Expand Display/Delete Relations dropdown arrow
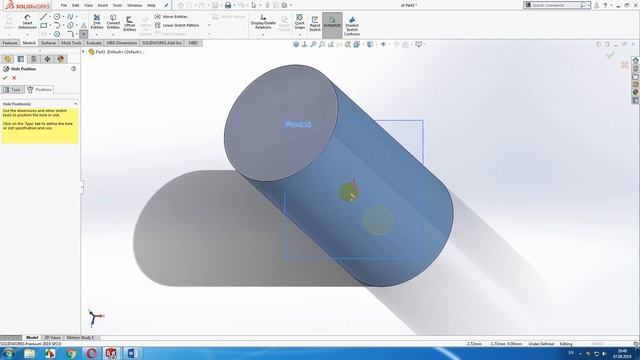The image size is (640, 360). (263, 34)
